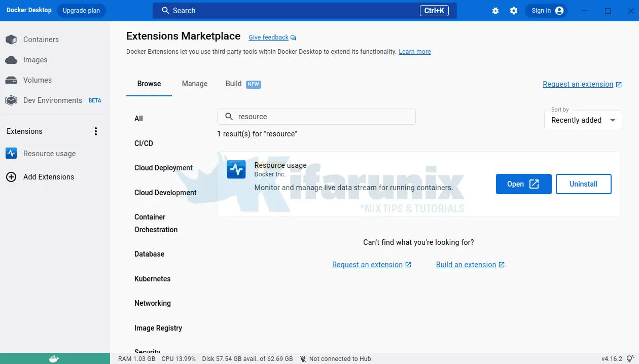Click the Upgrade plan button

81,11
